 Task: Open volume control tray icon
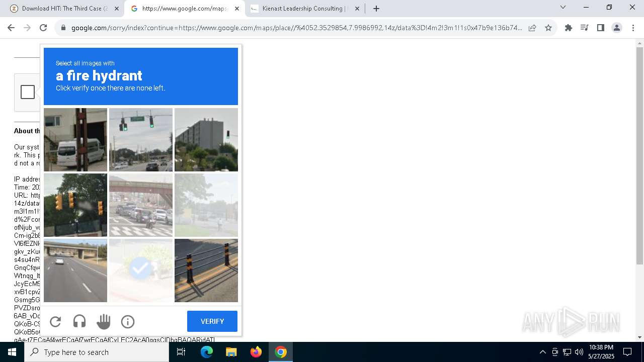tap(579, 352)
